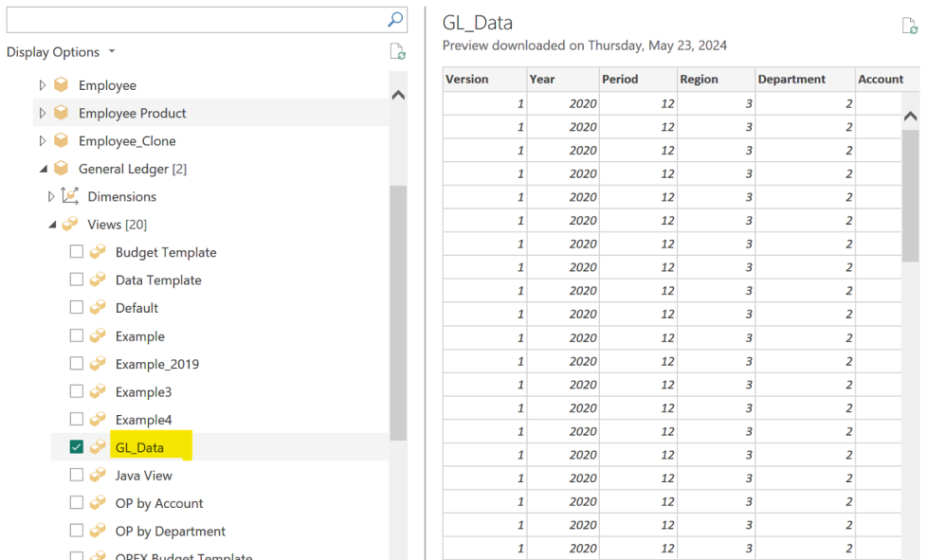The width and height of the screenshot is (946, 560).
Task: Tick the Default view checkbox
Action: [77, 307]
